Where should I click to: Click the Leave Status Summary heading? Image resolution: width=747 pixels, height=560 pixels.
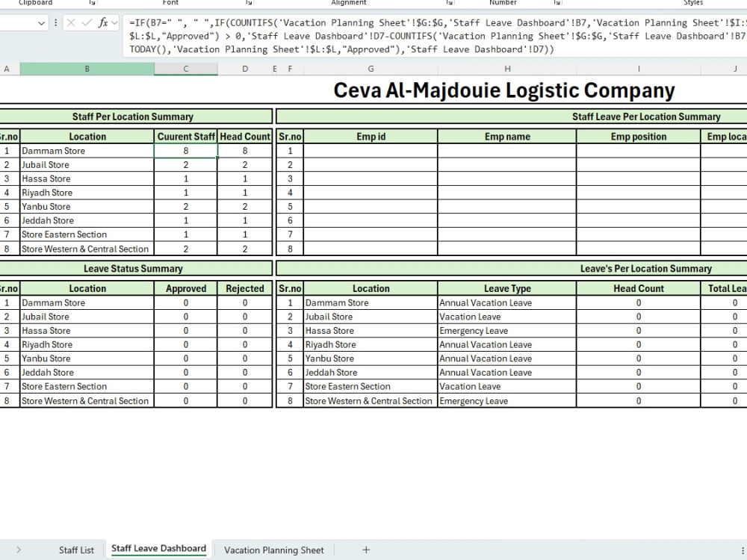[x=133, y=269]
